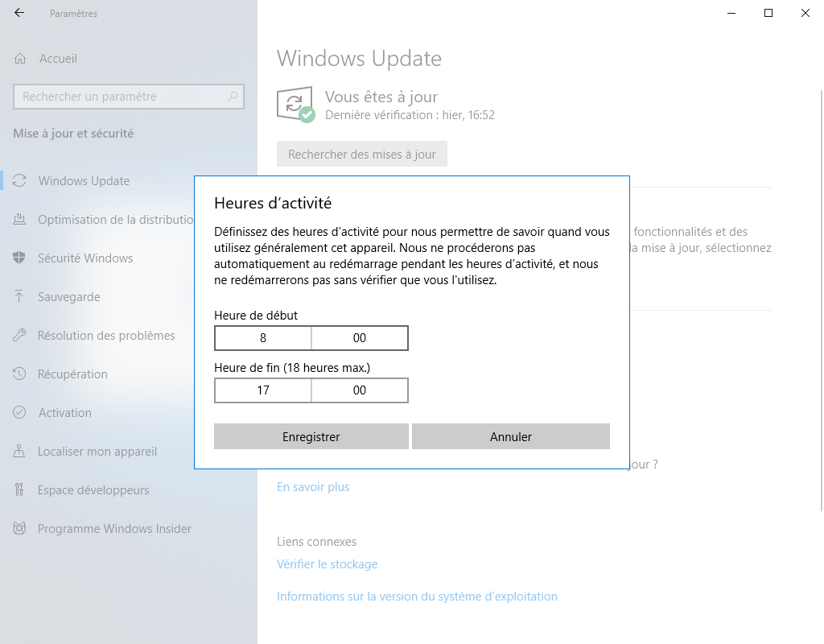Screen dimensions: 824x644
Task: Follow the Vérifier le stockage link
Action: coord(328,564)
